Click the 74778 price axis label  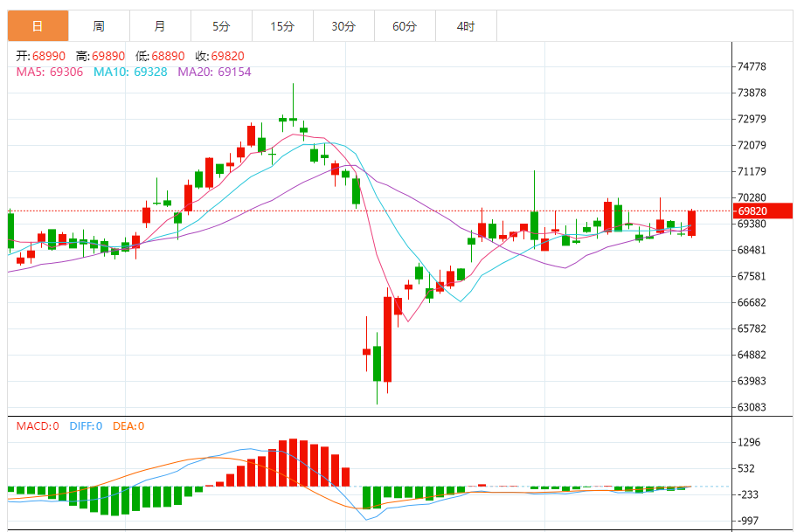[x=752, y=66]
